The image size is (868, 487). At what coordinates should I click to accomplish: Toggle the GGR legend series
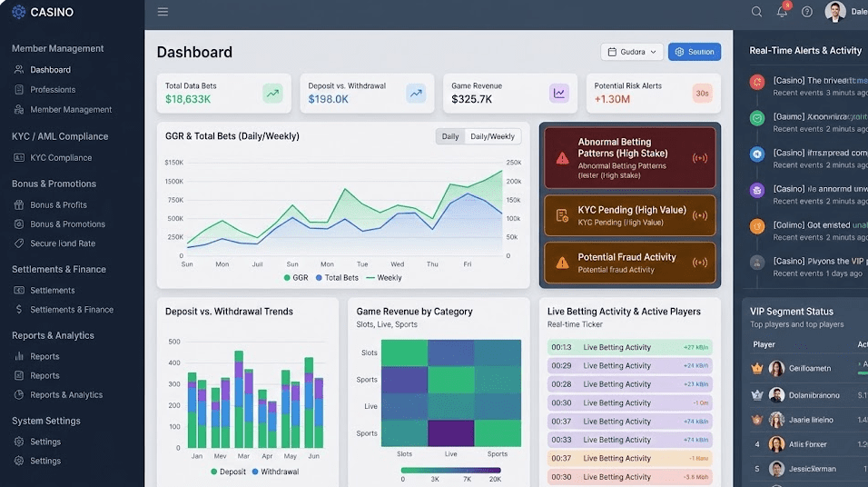click(x=295, y=278)
